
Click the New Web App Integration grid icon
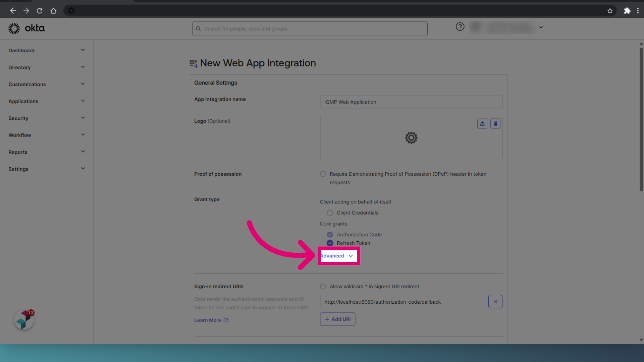[194, 63]
